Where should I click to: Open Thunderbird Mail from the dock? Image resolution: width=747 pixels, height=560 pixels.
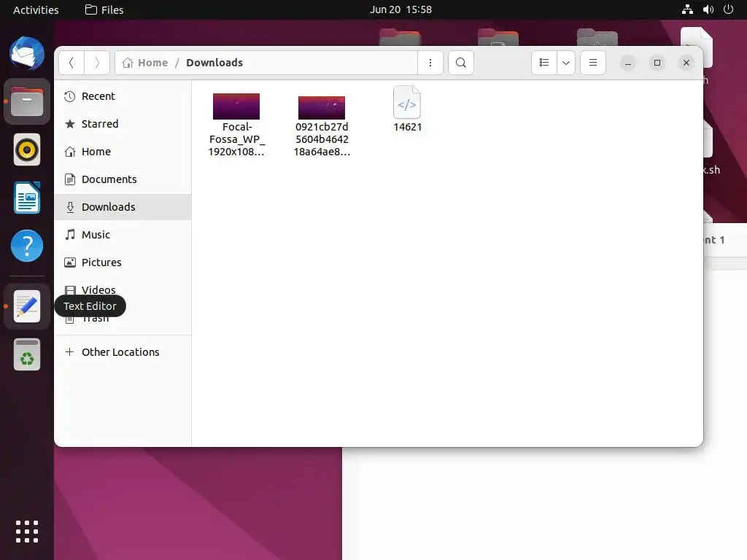[x=27, y=53]
